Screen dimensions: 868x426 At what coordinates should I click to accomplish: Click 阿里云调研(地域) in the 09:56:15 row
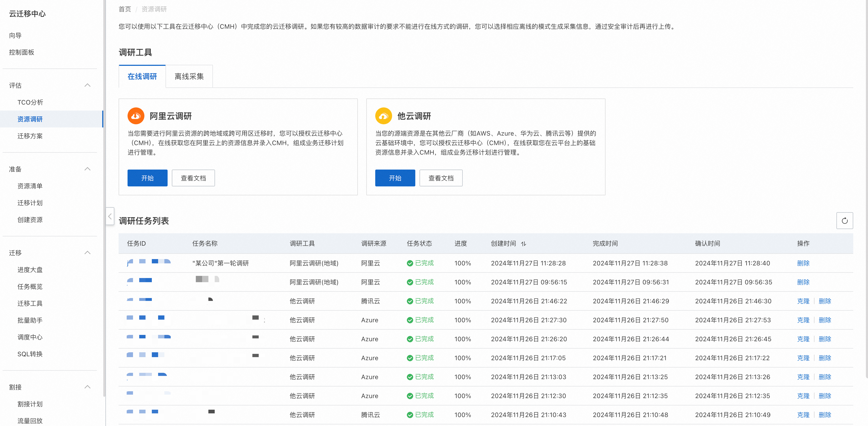coord(314,282)
